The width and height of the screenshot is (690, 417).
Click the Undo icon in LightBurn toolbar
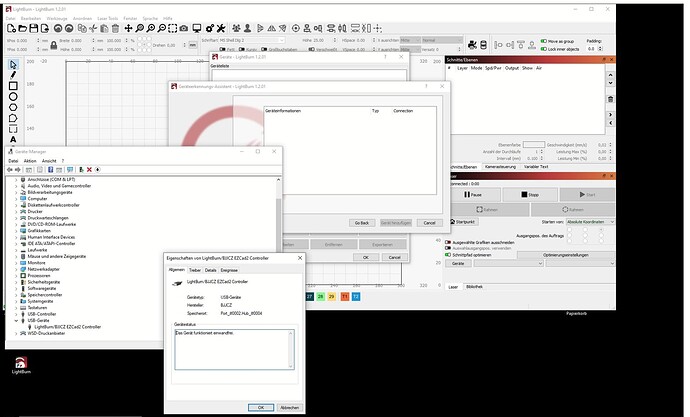(x=58, y=29)
